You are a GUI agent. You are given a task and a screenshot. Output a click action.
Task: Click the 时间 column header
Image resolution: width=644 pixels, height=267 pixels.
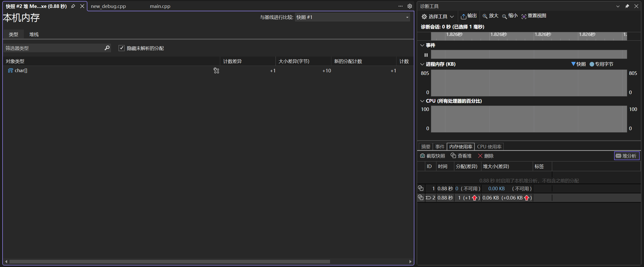click(445, 166)
